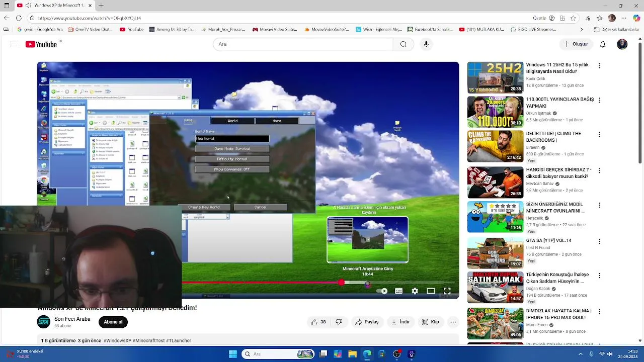Open the #TLauncher hashtag link

[179, 341]
